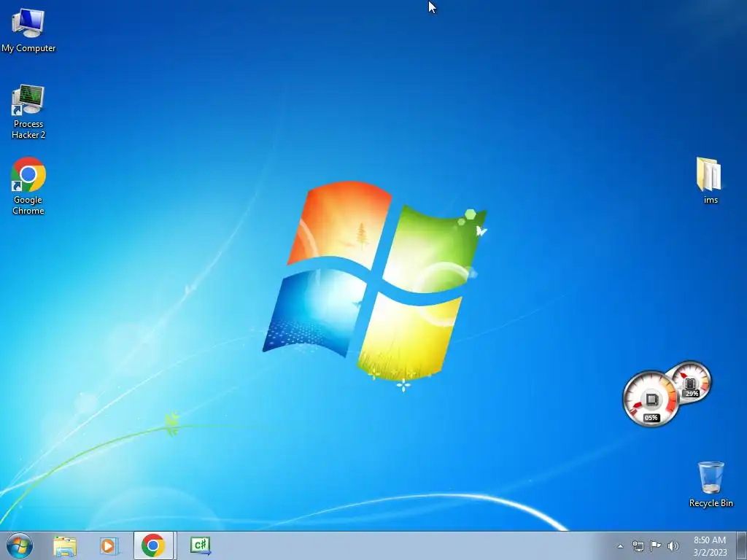Viewport: 747px width, 560px height.
Task: Select the Process Hacker 2 shortcut
Action: pos(28,112)
